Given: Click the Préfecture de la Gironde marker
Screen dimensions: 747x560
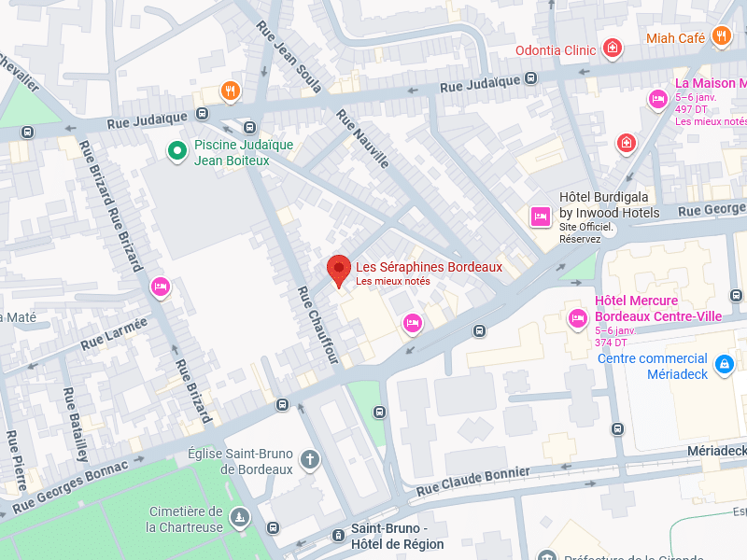Looking at the screenshot, I should tap(546, 555).
